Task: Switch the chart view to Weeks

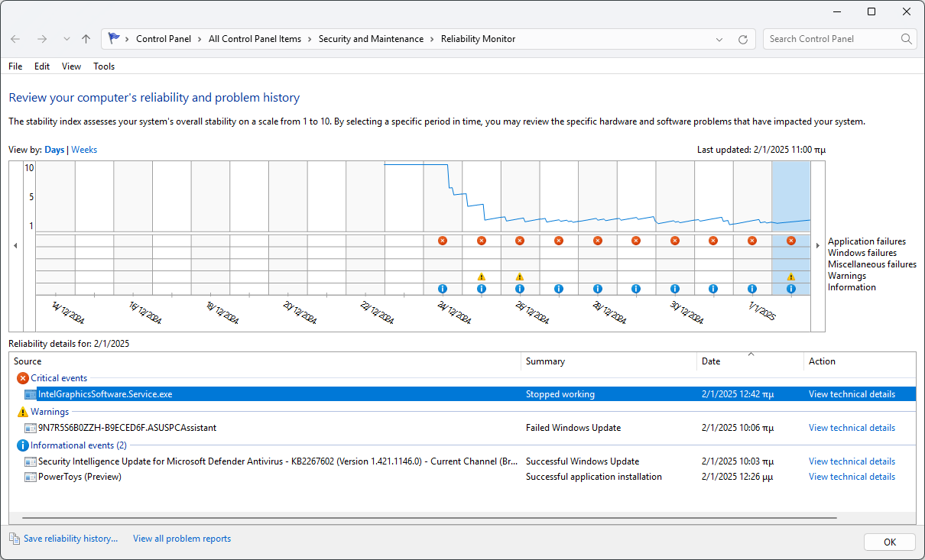Action: click(x=84, y=150)
